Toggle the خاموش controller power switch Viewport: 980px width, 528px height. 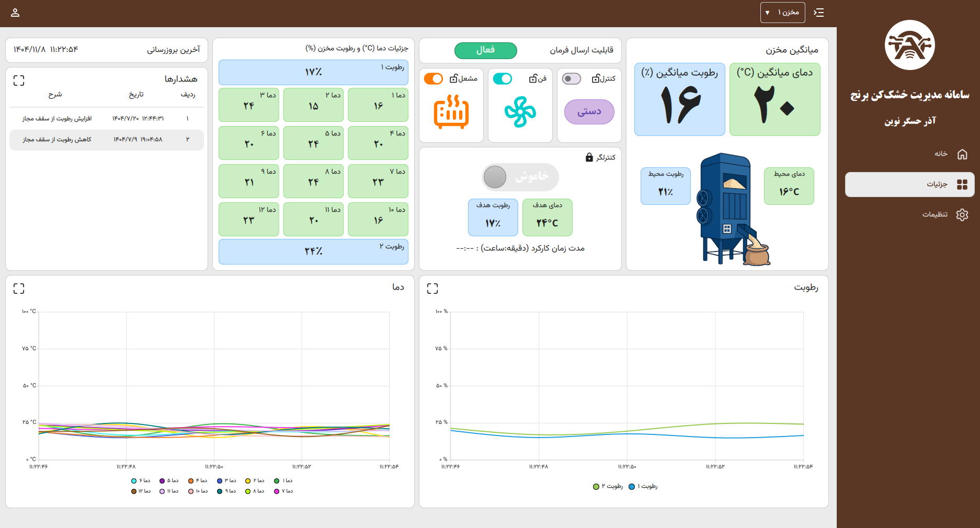(520, 177)
